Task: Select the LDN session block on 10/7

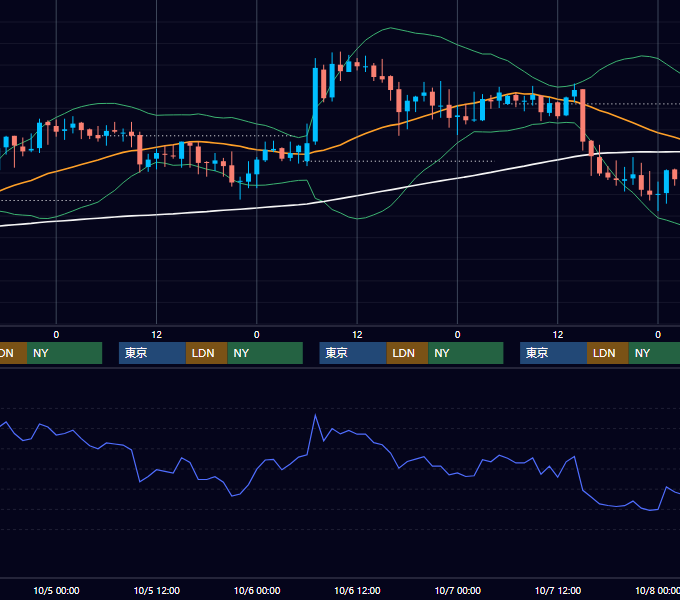Action: pyautogui.click(x=608, y=353)
